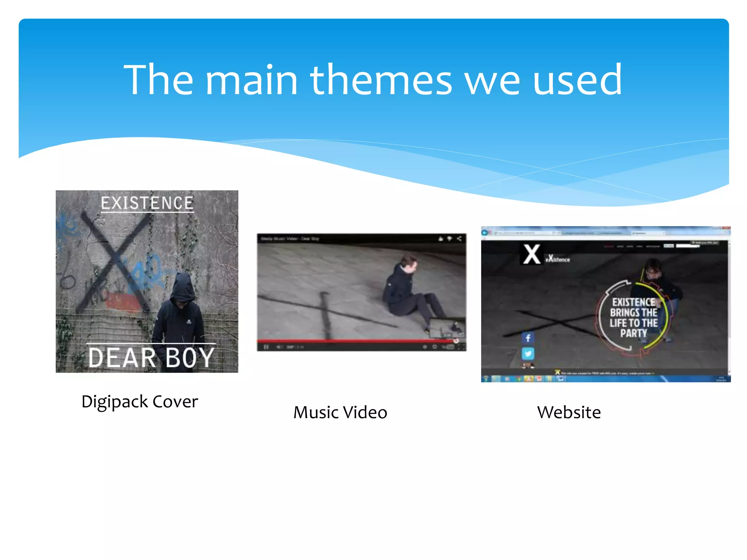Click the Twitter icon on the website
The width and height of the screenshot is (747, 560).
tap(528, 353)
